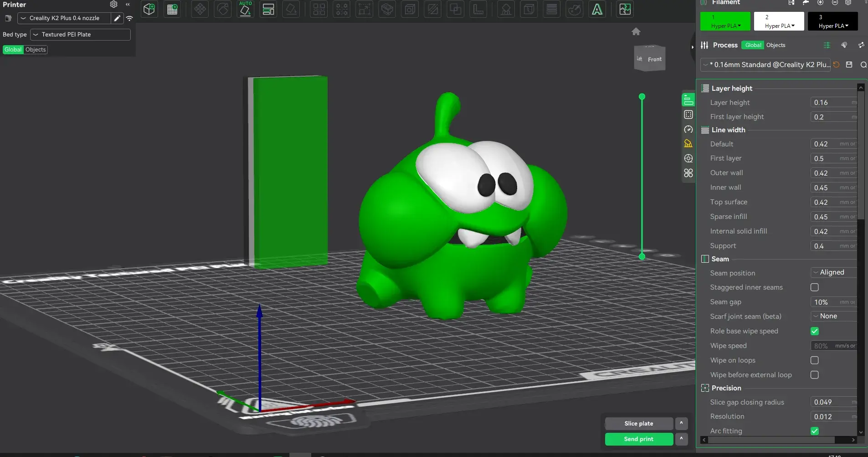Click the top handle of layer slider
The image size is (868, 457).
(x=642, y=97)
